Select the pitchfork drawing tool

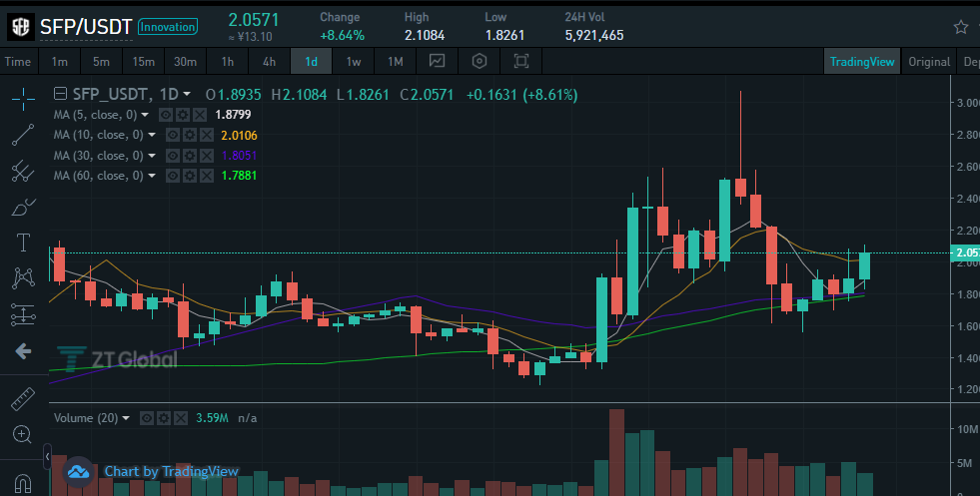23,171
